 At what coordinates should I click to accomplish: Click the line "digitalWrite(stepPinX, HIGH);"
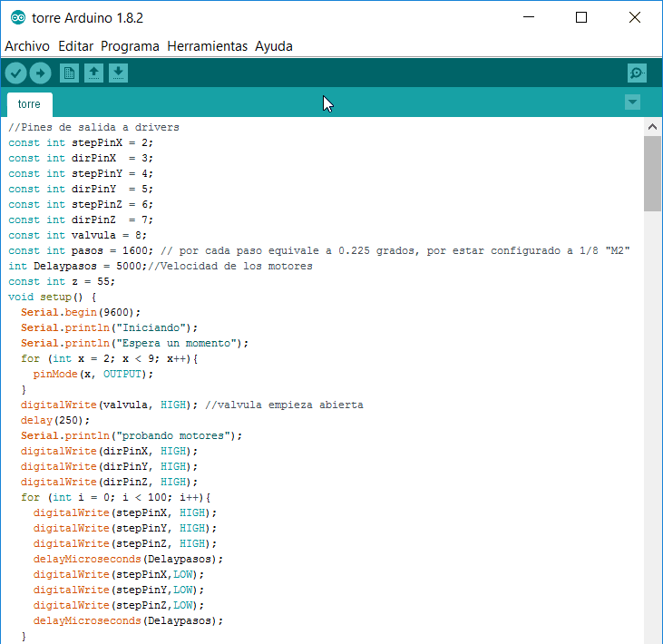tap(125, 512)
